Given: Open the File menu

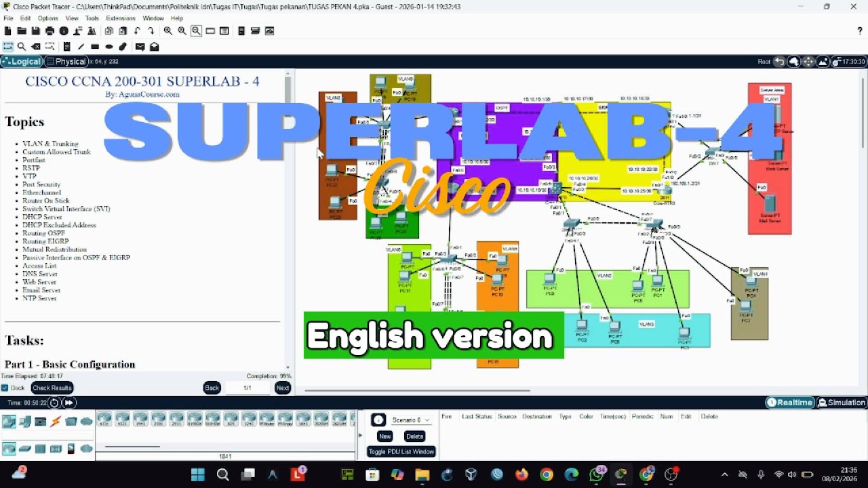Looking at the screenshot, I should (x=8, y=18).
